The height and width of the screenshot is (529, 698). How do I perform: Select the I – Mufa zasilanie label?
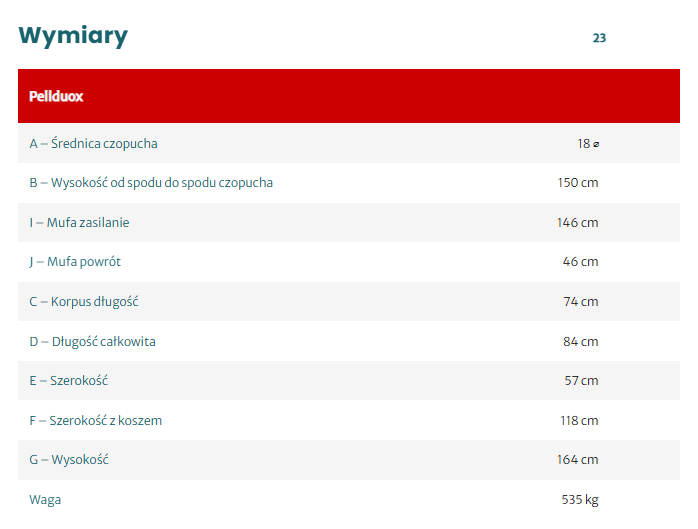(x=79, y=222)
